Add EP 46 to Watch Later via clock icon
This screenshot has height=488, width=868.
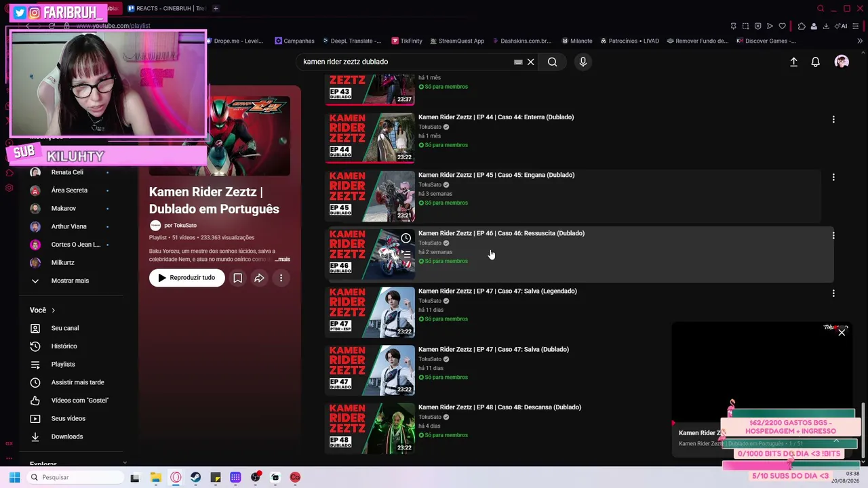(x=406, y=238)
